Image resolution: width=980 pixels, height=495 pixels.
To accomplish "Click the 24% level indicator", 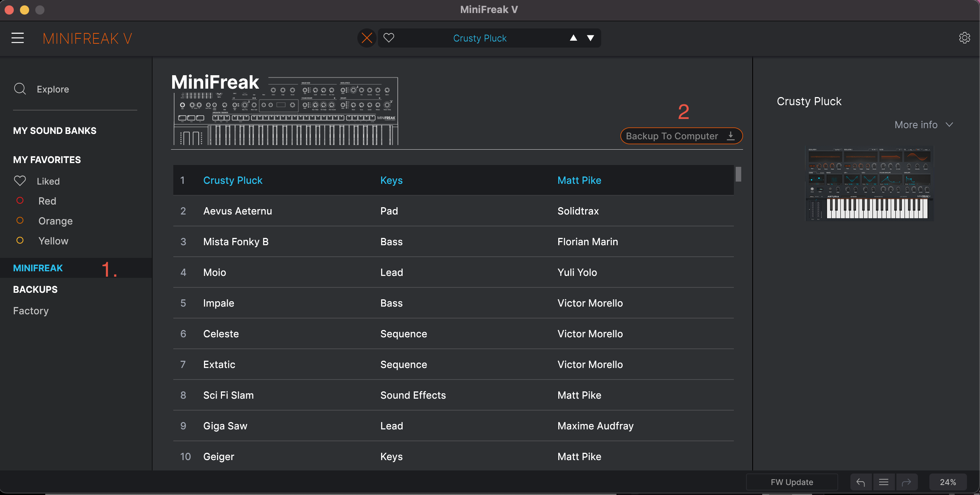I will [948, 482].
